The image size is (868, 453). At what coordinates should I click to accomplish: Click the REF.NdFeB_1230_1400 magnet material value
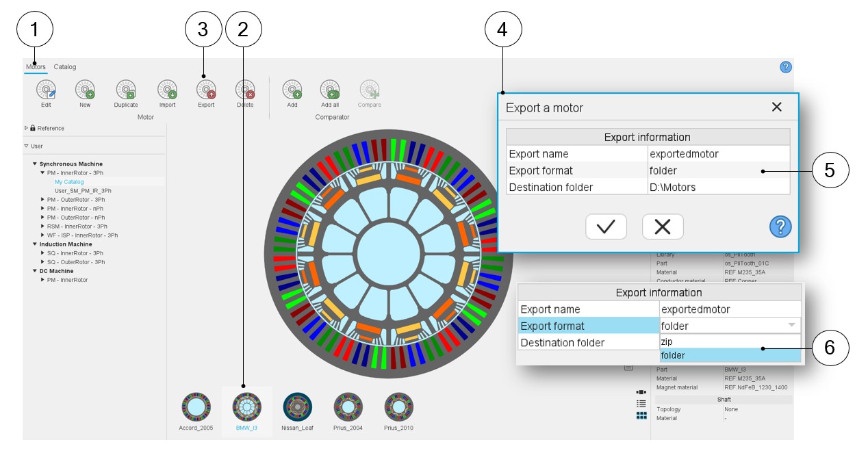pos(756,387)
